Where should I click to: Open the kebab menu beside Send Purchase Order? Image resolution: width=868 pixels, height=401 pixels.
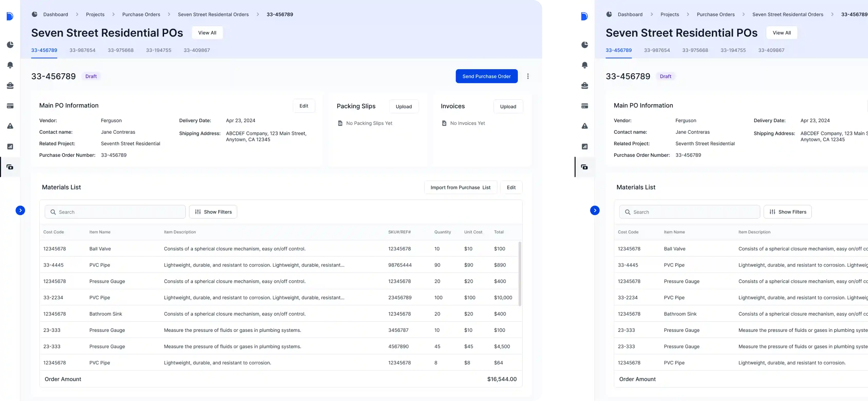tap(528, 76)
